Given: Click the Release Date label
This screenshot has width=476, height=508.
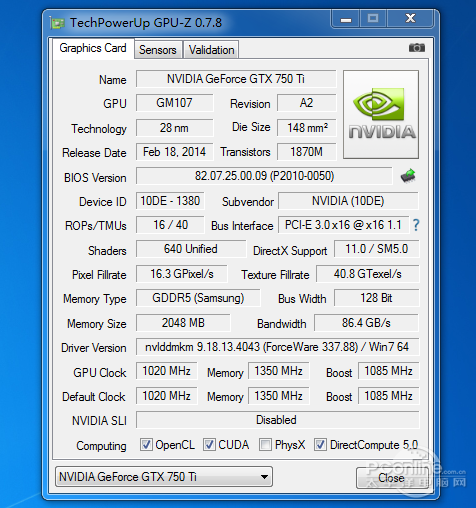Looking at the screenshot, I should point(94,153).
